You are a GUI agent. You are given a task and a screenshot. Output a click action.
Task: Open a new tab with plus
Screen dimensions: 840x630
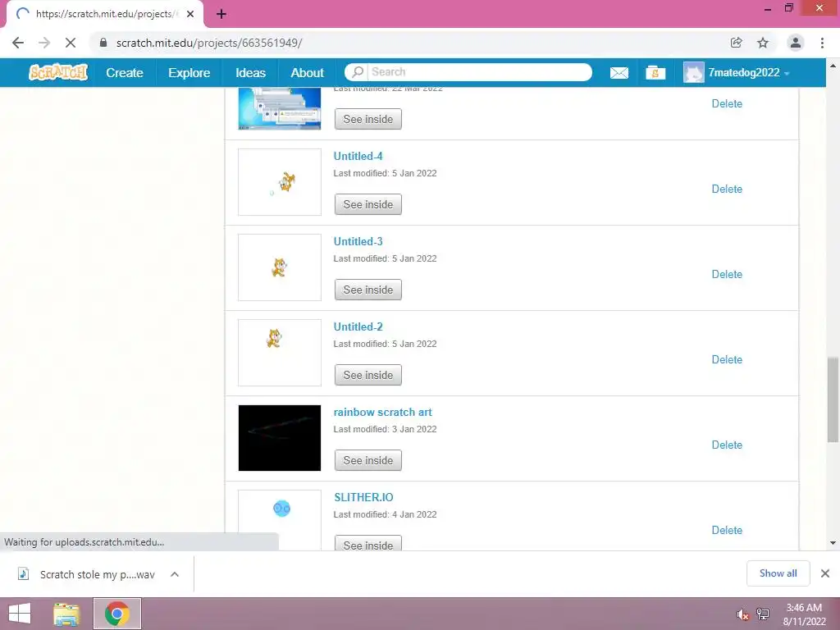[221, 14]
